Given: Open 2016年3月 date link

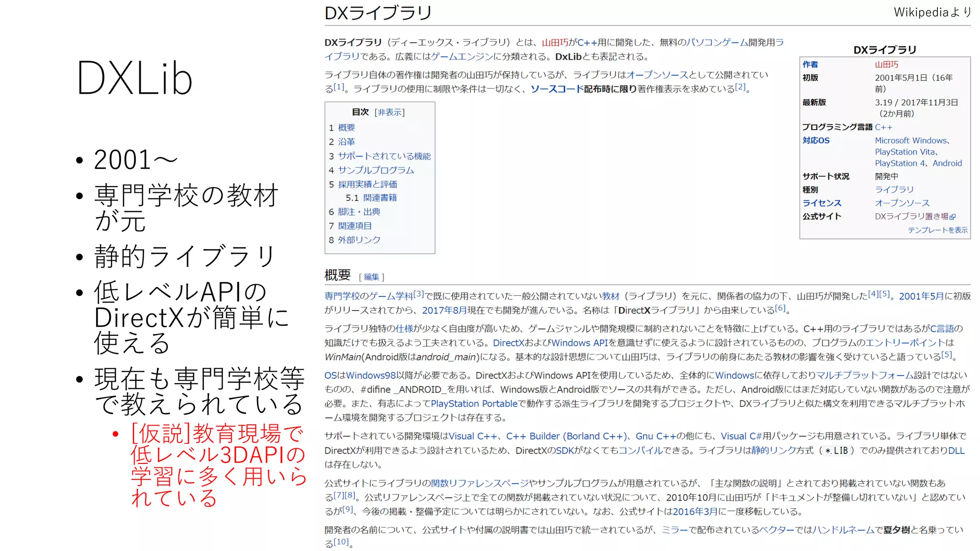Looking at the screenshot, I should click(695, 512).
